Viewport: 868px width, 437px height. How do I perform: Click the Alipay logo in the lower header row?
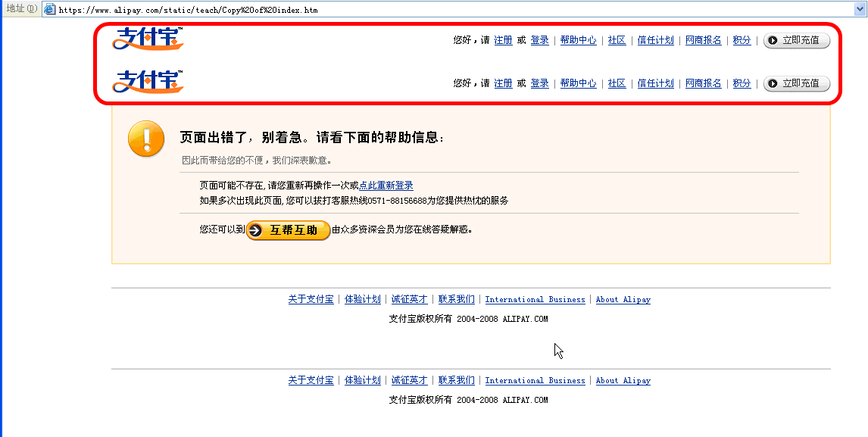pos(148,82)
